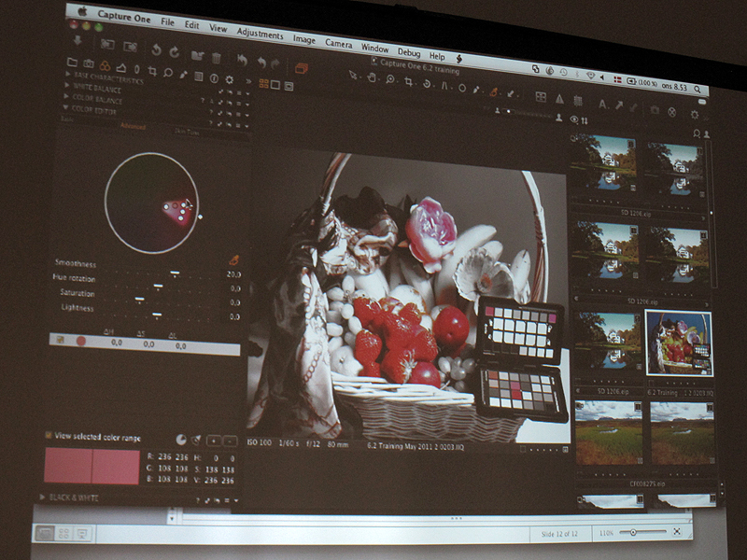Open the Help menu

437,56
